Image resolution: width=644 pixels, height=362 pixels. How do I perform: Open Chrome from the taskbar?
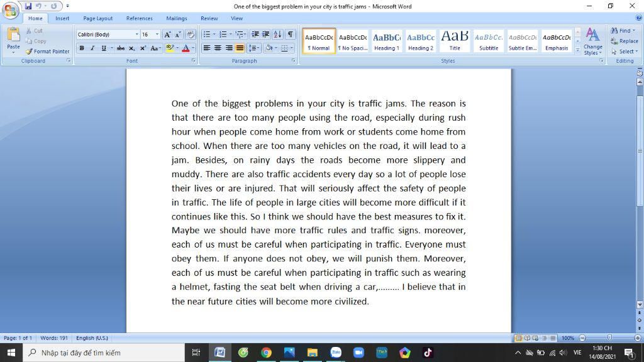tap(266, 353)
